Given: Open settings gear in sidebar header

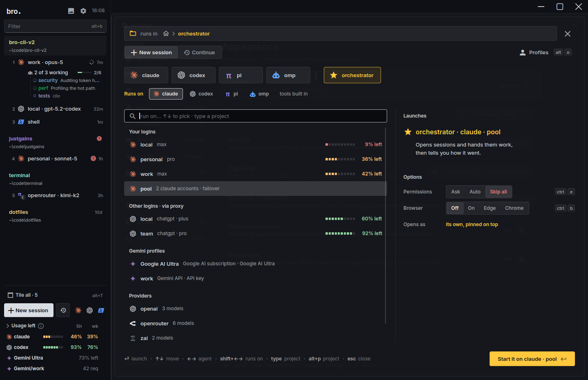Looking at the screenshot, I should click(x=83, y=11).
